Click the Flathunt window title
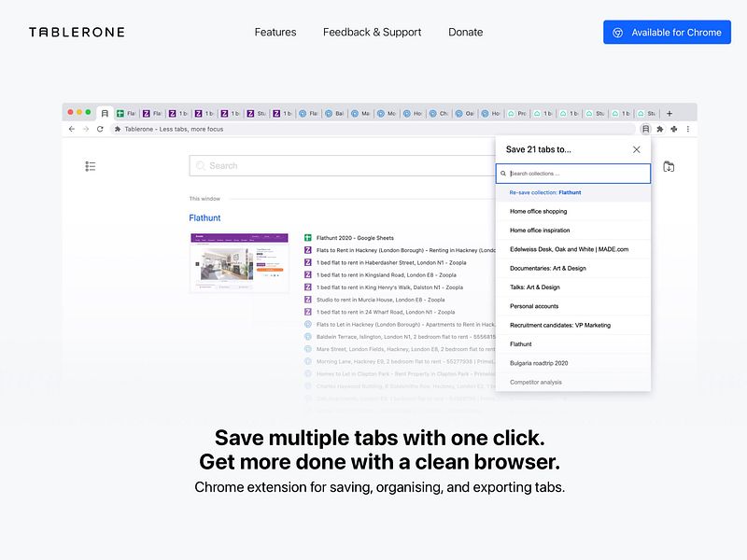Screen dimensions: 747x560 point(204,217)
